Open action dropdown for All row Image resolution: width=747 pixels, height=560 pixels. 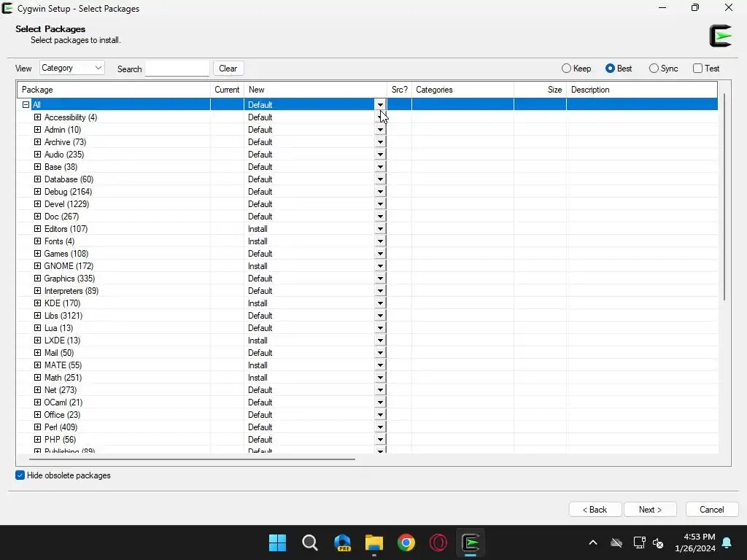(x=380, y=105)
